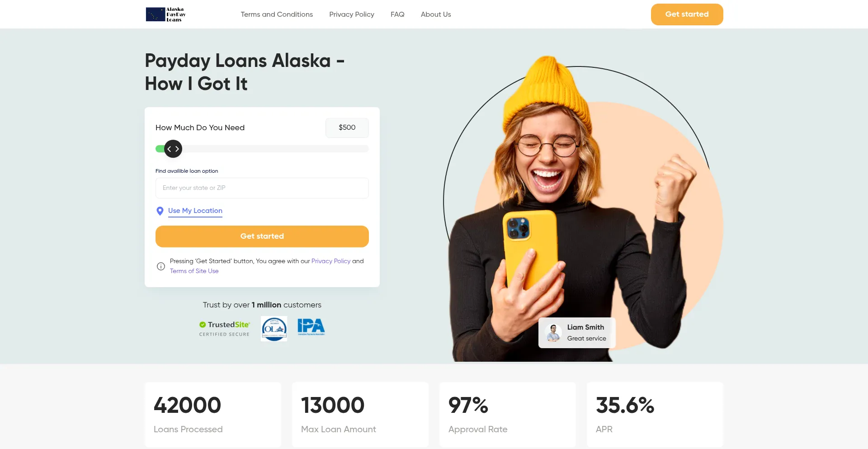Click the info circle icon beside agreement text
Viewport: 868px width, 449px height.
160,266
